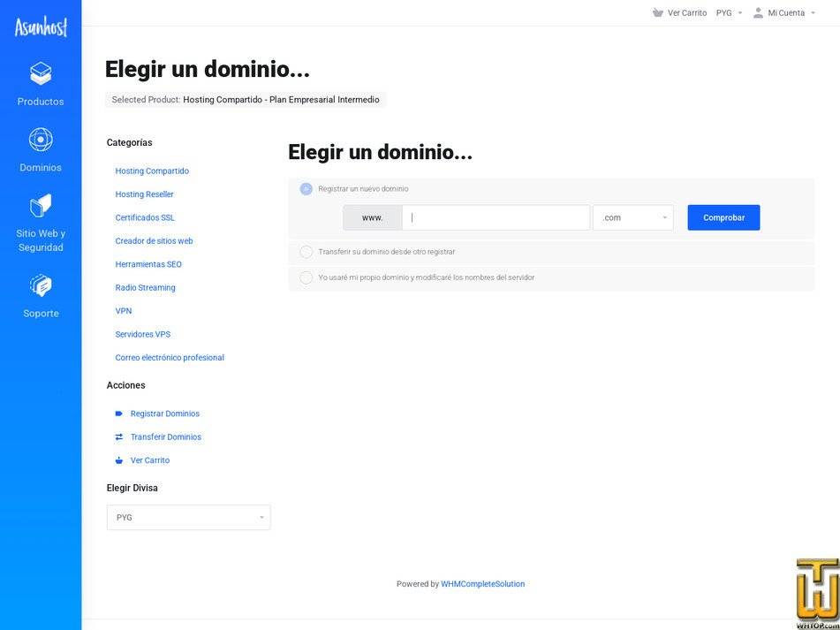This screenshot has height=630, width=840.
Task: Click the transfer arrows icon beside Transferir Dominios
Action: (x=117, y=436)
